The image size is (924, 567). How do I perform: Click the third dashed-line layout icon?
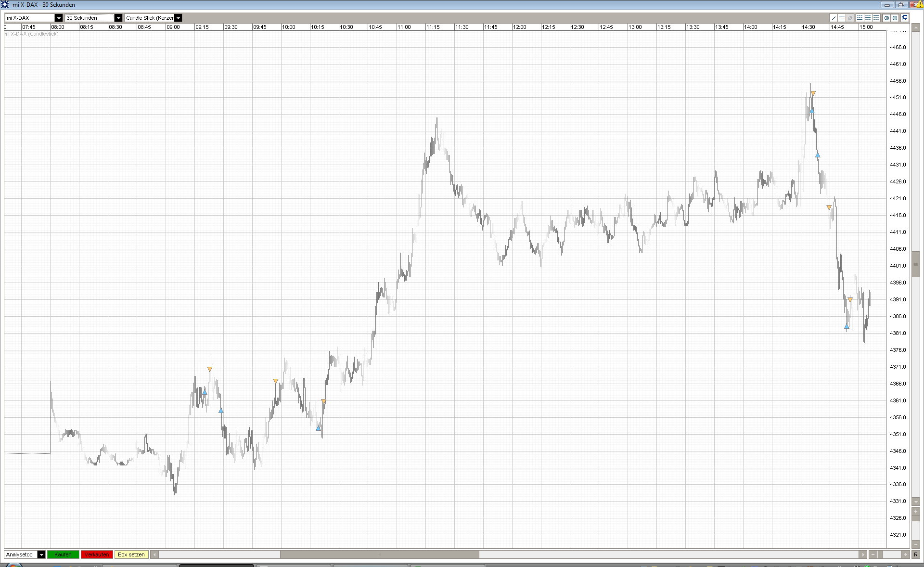click(x=876, y=18)
